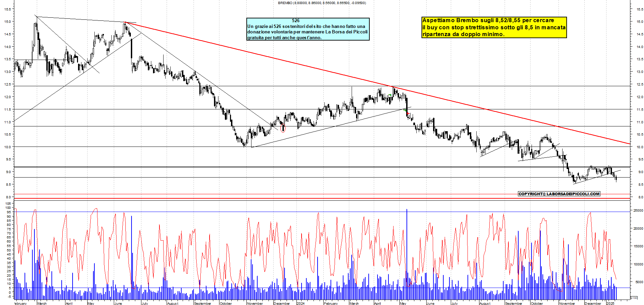This screenshot has height=305, width=644.
Task: Click the COPYRIGHT@ LABORSADEIPICCOLI.COM label
Action: coord(559,194)
